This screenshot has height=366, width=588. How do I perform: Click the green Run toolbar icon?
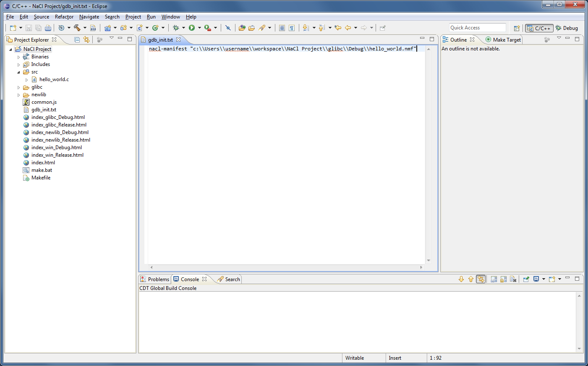click(192, 28)
